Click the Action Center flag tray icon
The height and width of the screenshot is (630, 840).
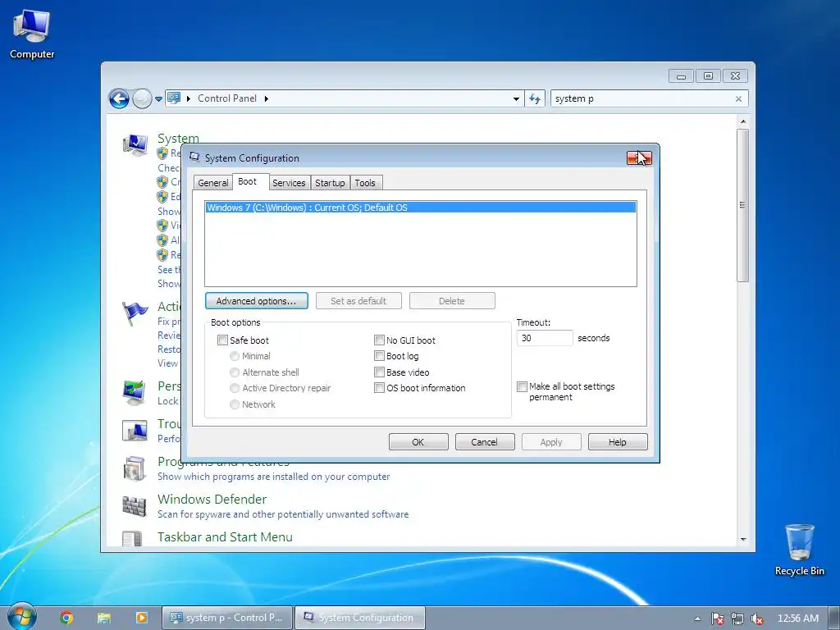[x=717, y=619]
